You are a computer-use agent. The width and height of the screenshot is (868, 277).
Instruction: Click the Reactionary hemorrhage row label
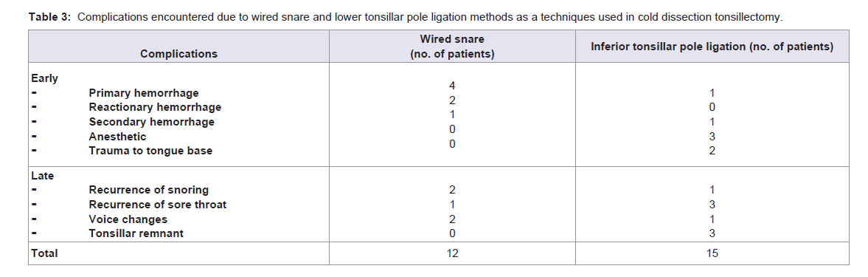click(155, 108)
